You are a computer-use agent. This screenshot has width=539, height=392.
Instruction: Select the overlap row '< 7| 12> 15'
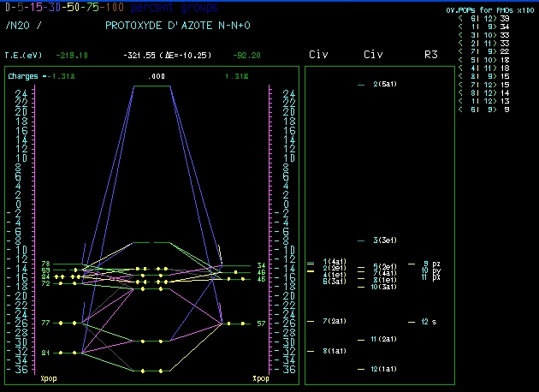483,85
